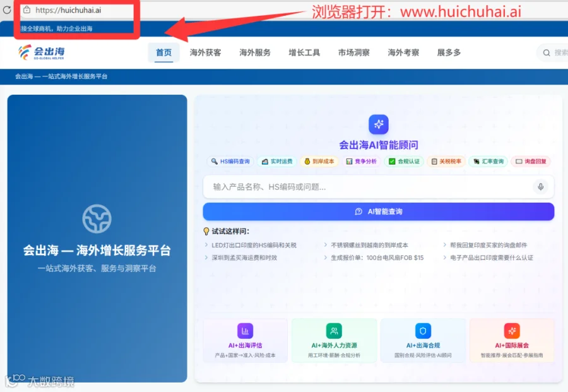This screenshot has height=392, width=568.
Task: Click the browser reload icon
Action: [7, 9]
